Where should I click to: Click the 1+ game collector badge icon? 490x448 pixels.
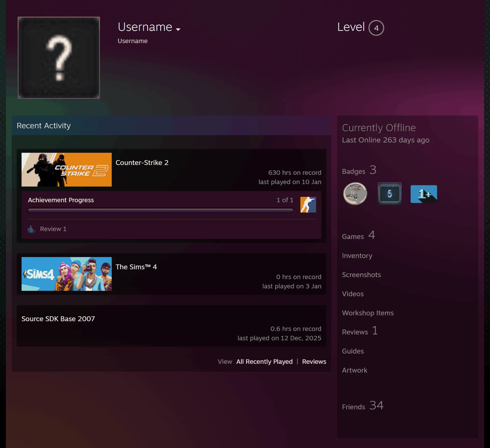424,194
